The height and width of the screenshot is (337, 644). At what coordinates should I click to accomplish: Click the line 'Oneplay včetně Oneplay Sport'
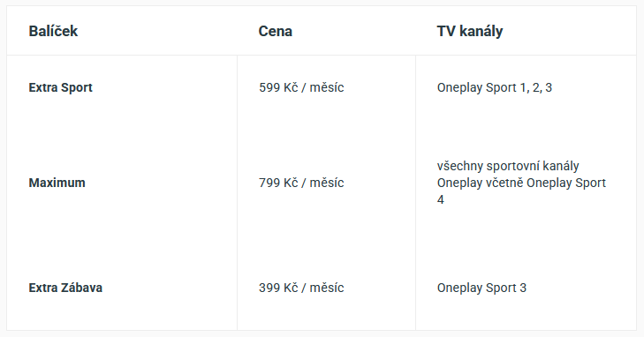pyautogui.click(x=521, y=183)
